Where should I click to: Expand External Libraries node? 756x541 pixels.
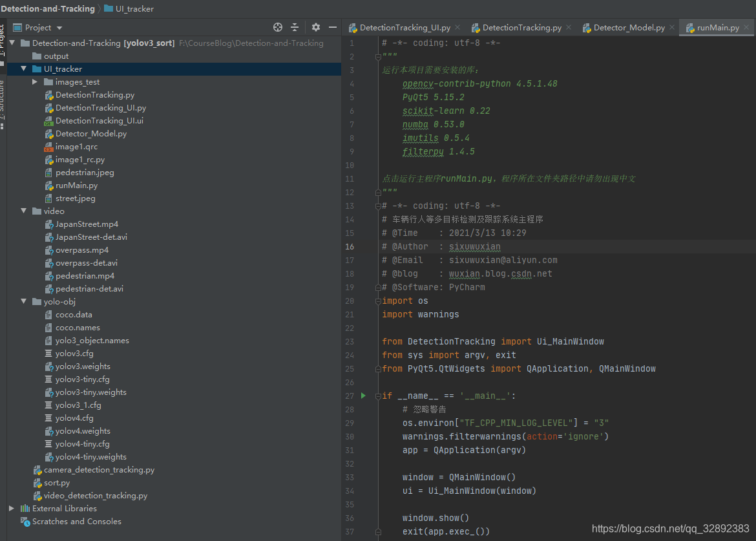coord(12,508)
